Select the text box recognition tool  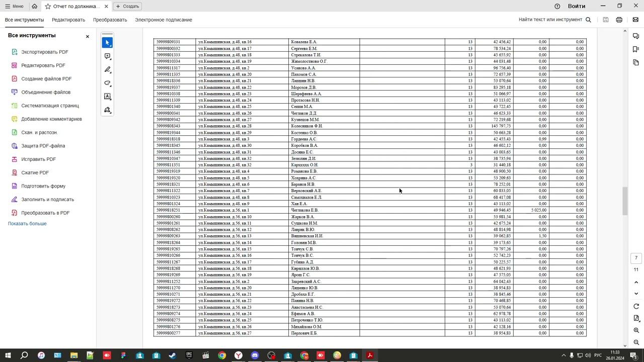click(107, 97)
